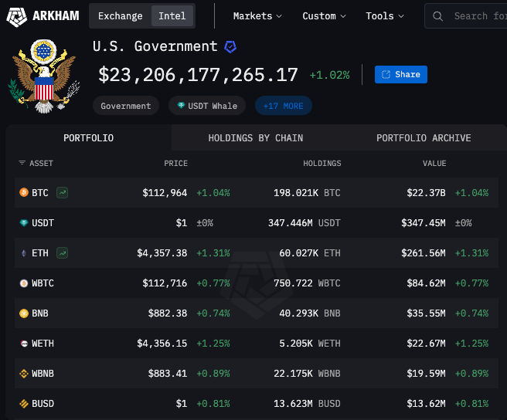
Task: Click the BUSD coin icon
Action: point(24,404)
